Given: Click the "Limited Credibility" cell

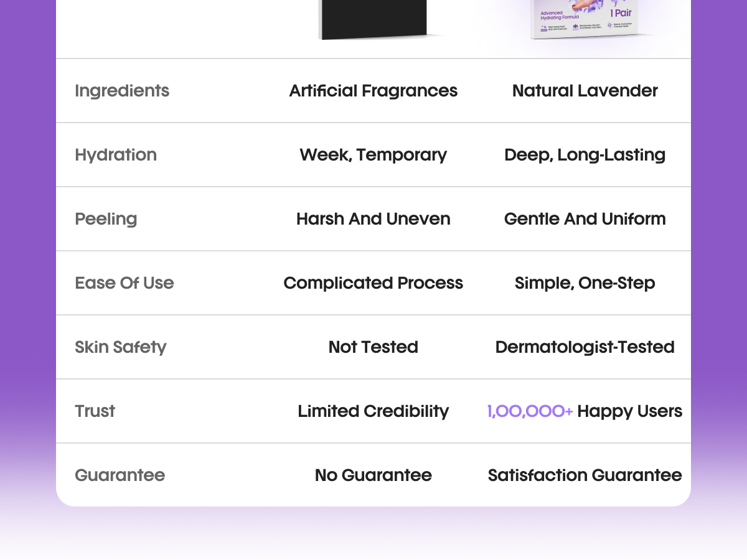Looking at the screenshot, I should click(374, 411).
